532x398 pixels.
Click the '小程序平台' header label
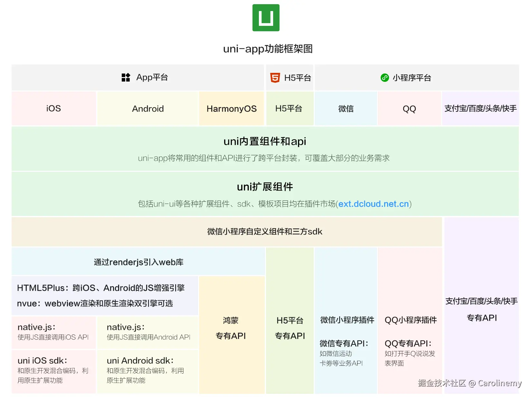[412, 78]
